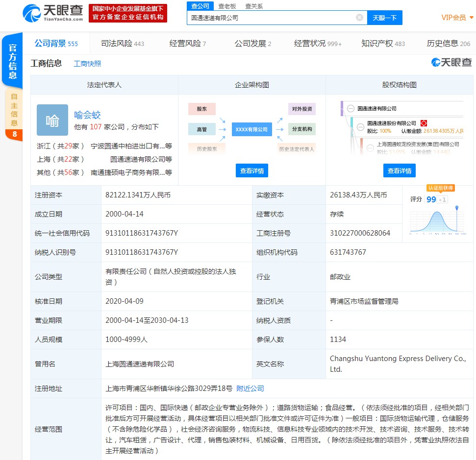Collapse the 圆通速递有限公司 tree node

351,108
